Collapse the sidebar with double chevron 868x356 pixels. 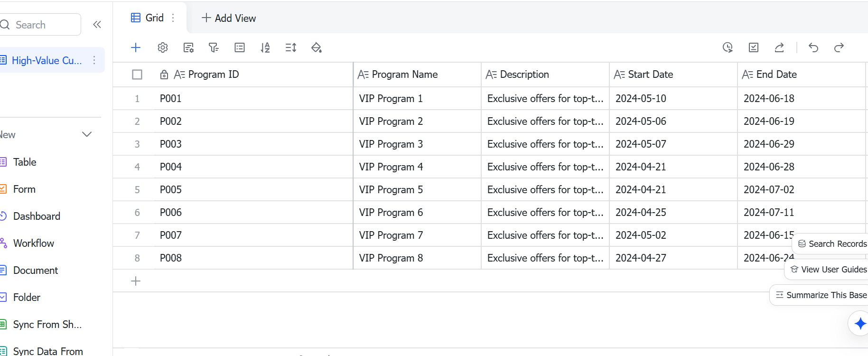[97, 25]
